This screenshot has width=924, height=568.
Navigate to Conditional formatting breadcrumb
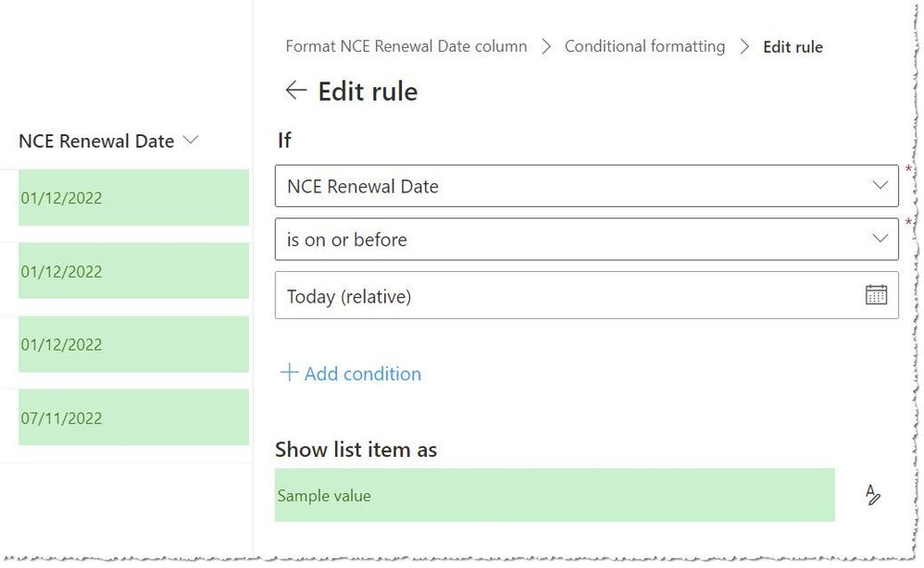tap(644, 46)
